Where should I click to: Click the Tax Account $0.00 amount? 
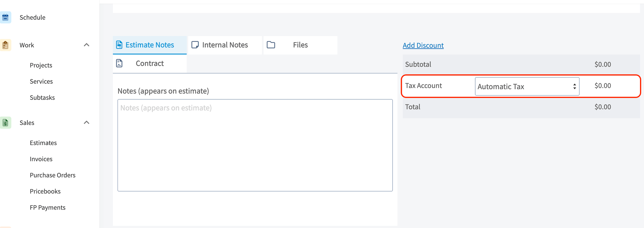[x=602, y=86]
